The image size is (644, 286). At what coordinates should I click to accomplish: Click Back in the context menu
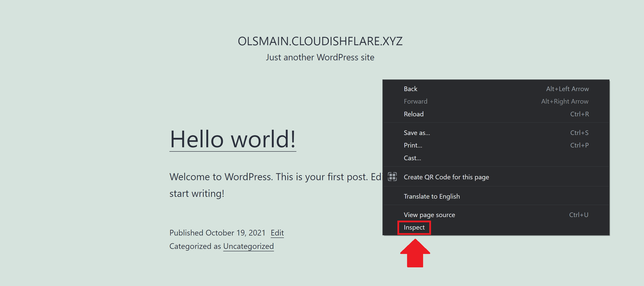click(x=410, y=89)
